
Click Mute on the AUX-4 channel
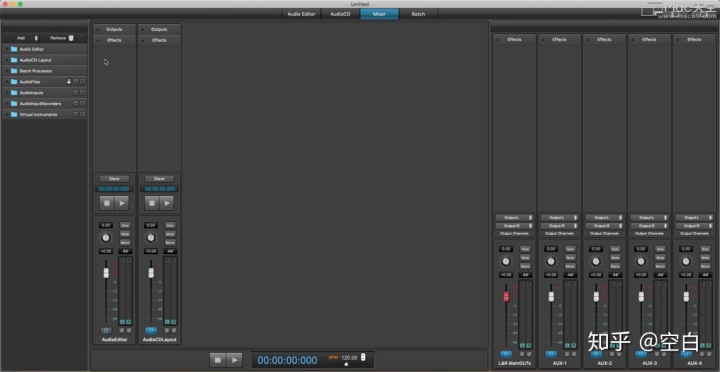(705, 258)
